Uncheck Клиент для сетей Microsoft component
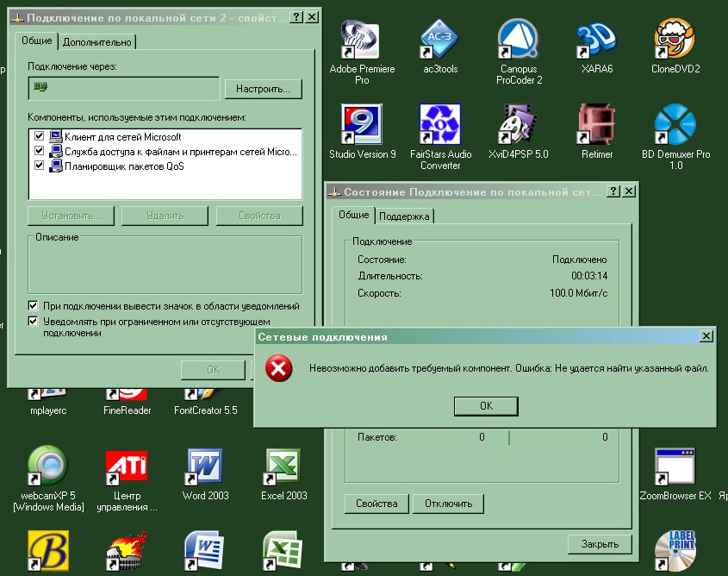This screenshot has width=728, height=576. (40, 136)
